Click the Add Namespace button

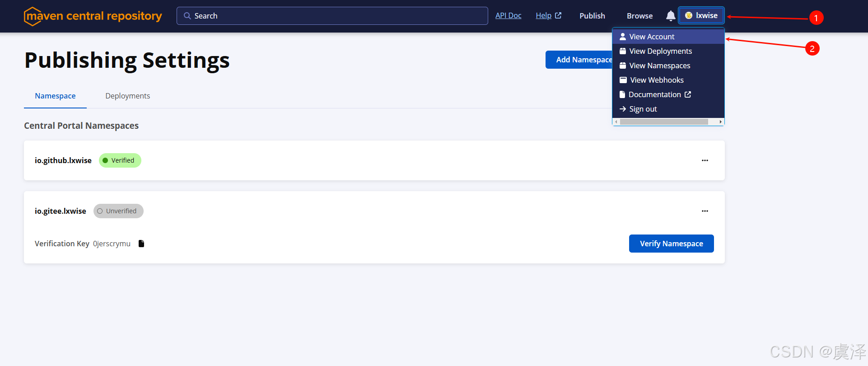[579, 60]
